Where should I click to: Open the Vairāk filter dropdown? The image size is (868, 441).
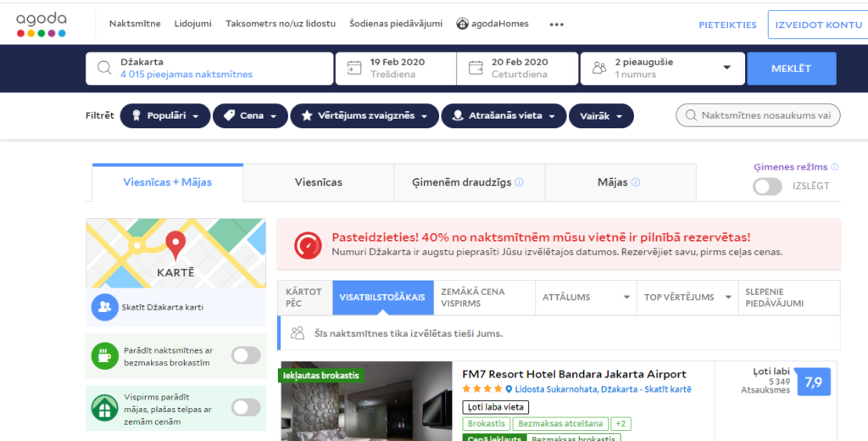(x=601, y=116)
